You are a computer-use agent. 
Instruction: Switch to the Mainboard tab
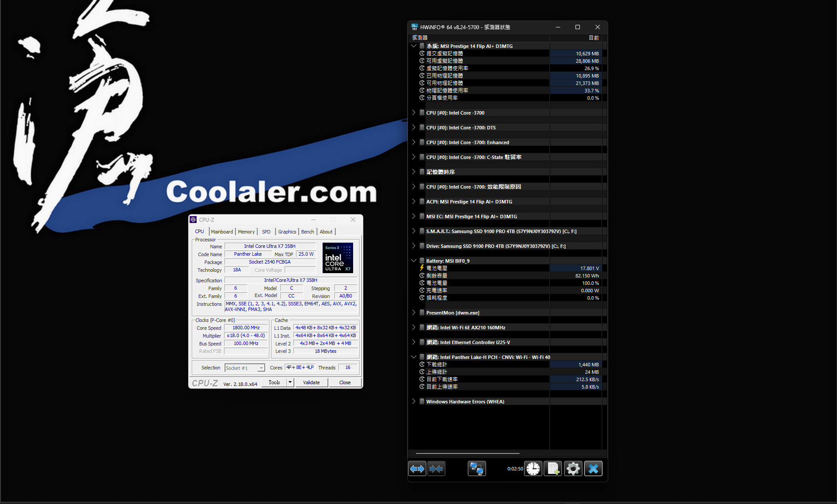[x=222, y=232]
